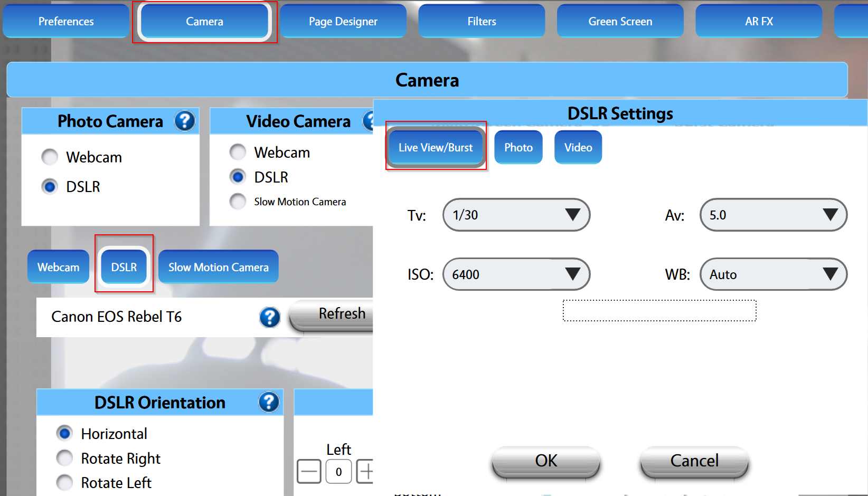Viewport: 868px width, 496px height.
Task: Click the Left offset value field
Action: (338, 472)
